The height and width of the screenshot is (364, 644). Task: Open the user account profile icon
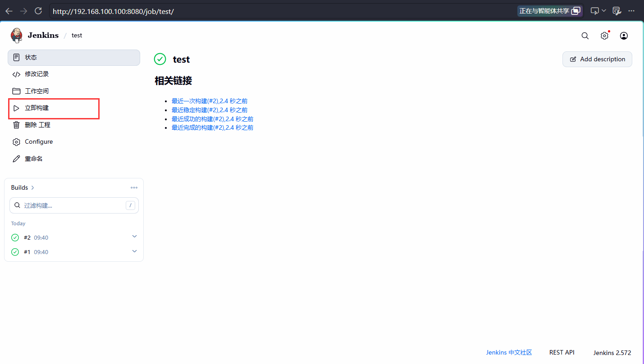(x=624, y=36)
